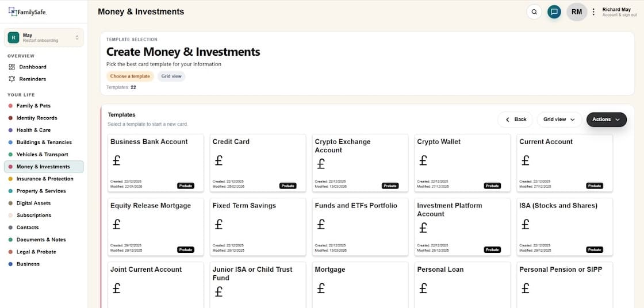This screenshot has height=308, width=644.
Task: Click the Grid view pill under heading
Action: [171, 76]
